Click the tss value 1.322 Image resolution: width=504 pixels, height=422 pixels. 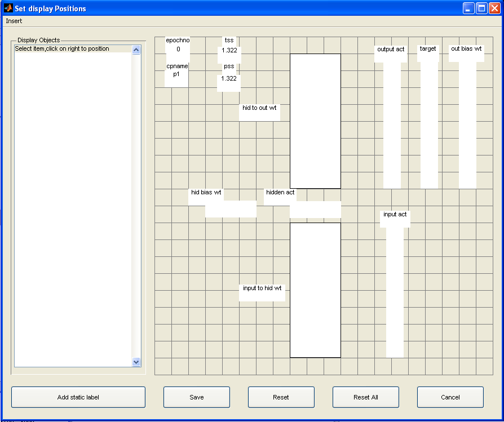click(229, 51)
